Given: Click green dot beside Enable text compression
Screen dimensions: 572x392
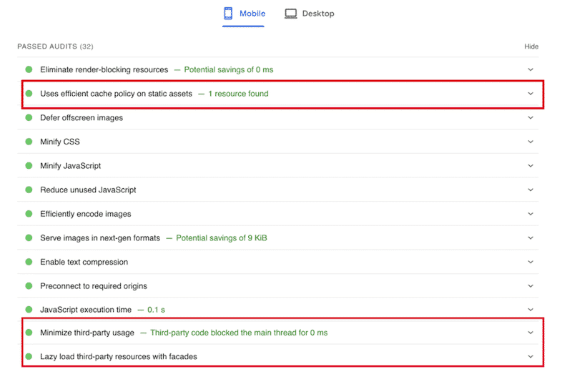Looking at the screenshot, I should [x=29, y=262].
